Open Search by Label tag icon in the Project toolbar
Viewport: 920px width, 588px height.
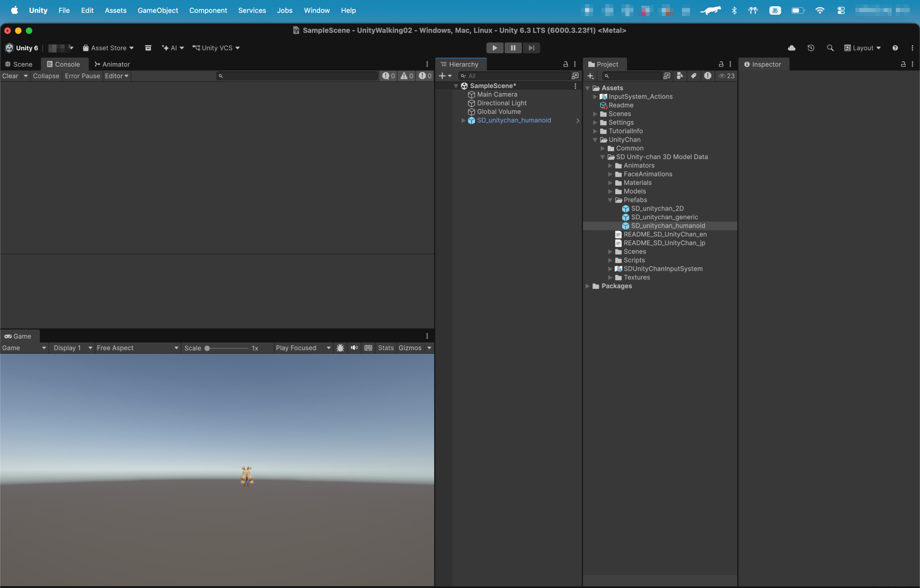coord(694,75)
